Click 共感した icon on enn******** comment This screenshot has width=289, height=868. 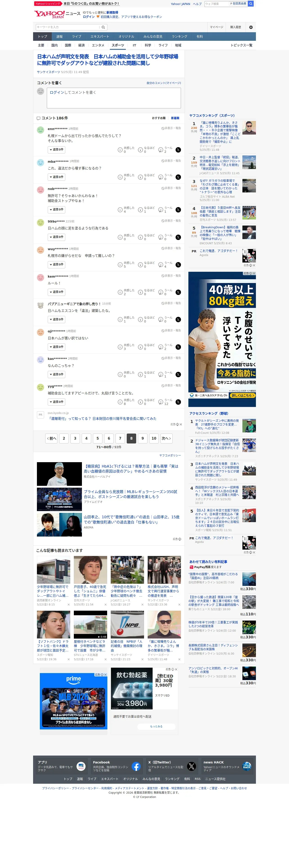point(120,150)
